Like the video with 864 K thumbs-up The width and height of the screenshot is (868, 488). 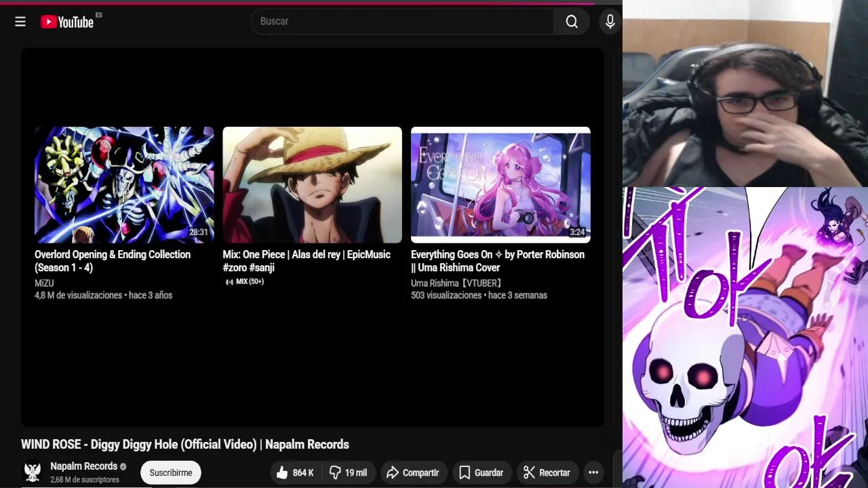click(295, 472)
